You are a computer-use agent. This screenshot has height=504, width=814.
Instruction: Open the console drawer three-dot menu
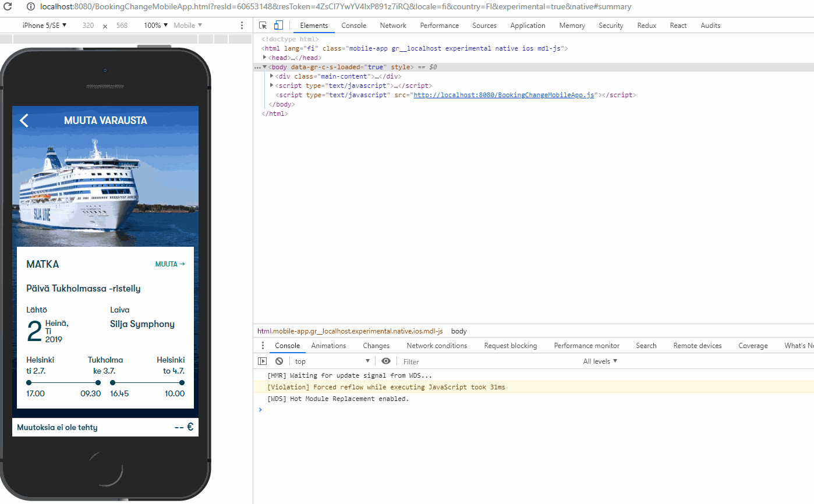pos(263,346)
